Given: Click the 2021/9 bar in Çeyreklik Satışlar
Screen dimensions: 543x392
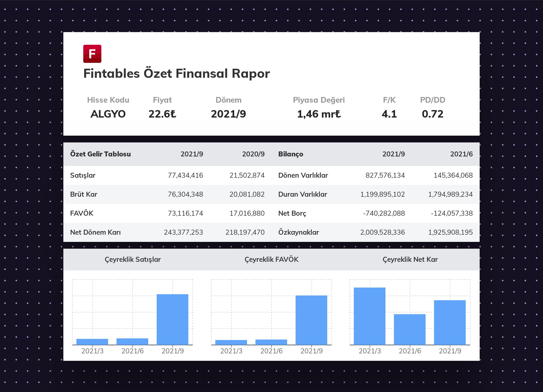Looking at the screenshot, I should pyautogui.click(x=172, y=319).
